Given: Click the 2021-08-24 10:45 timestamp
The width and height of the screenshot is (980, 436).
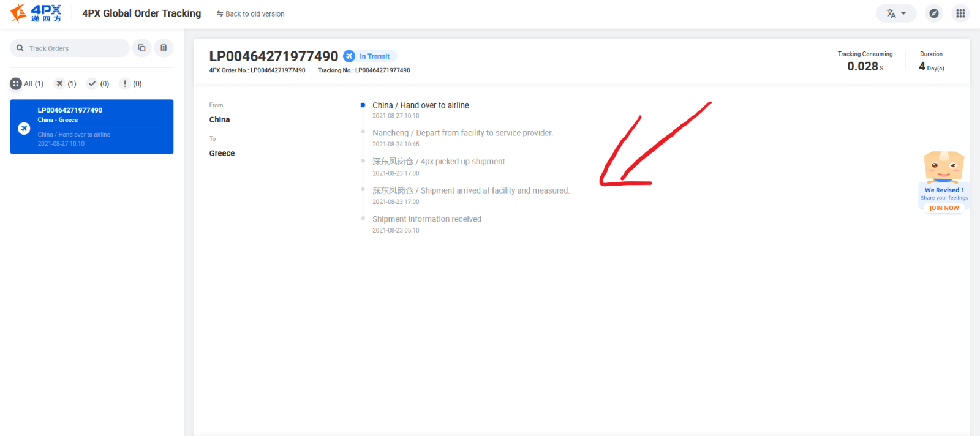Looking at the screenshot, I should click(x=396, y=145).
